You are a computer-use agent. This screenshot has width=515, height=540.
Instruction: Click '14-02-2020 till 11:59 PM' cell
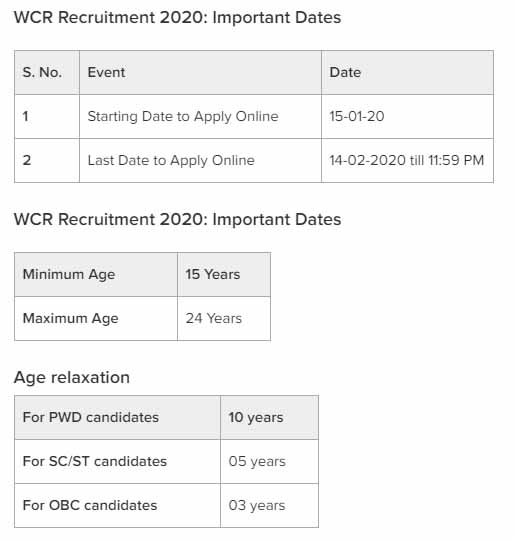click(408, 161)
